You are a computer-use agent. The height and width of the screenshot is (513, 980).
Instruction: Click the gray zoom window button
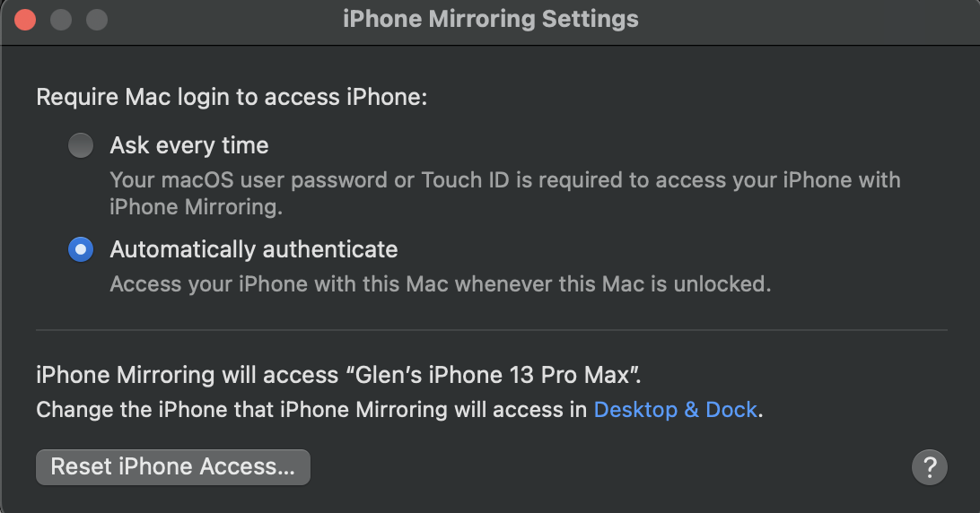96,19
